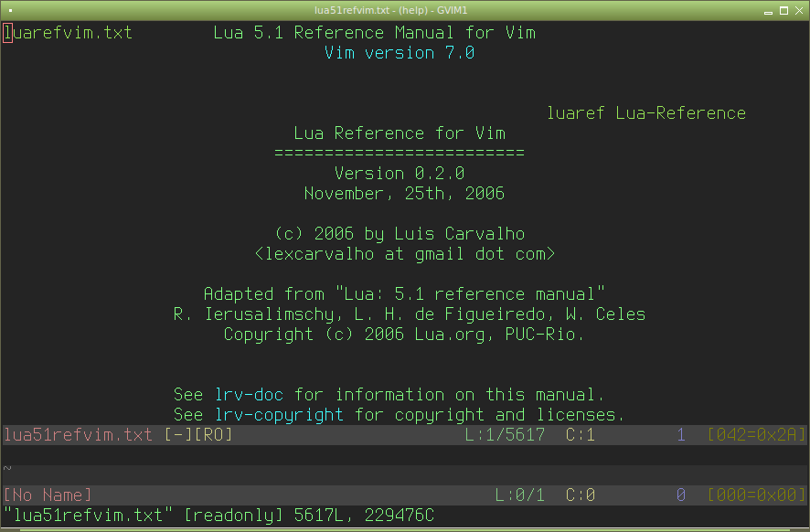Click the luarefvim.txt tag on first line
Screen dimensions: 810x532
pyautogui.click(x=69, y=33)
